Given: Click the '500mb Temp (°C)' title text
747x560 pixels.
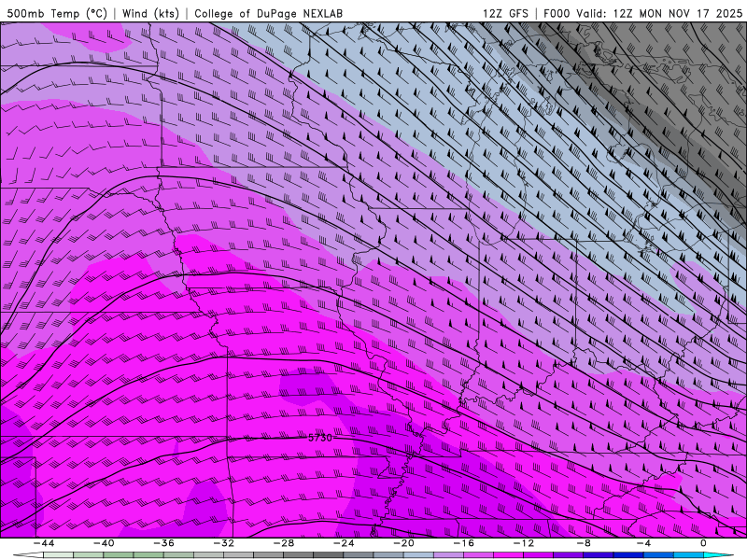Looking at the screenshot, I should pos(57,14).
